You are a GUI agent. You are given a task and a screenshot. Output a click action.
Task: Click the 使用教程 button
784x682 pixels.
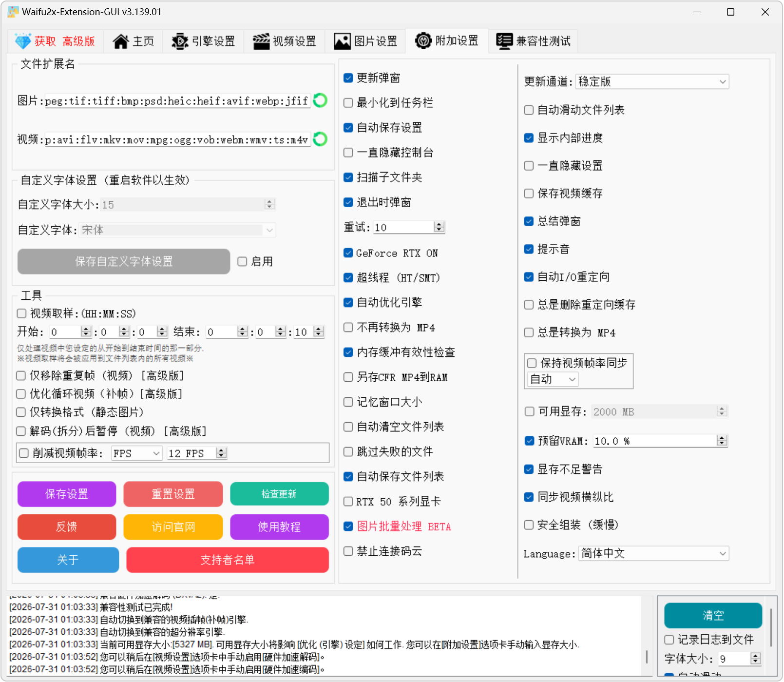tap(279, 527)
